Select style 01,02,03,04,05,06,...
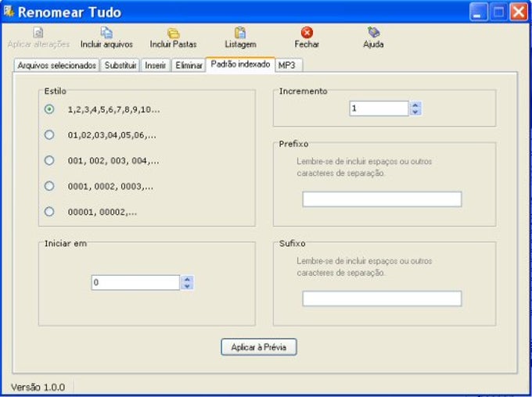 pyautogui.click(x=49, y=135)
